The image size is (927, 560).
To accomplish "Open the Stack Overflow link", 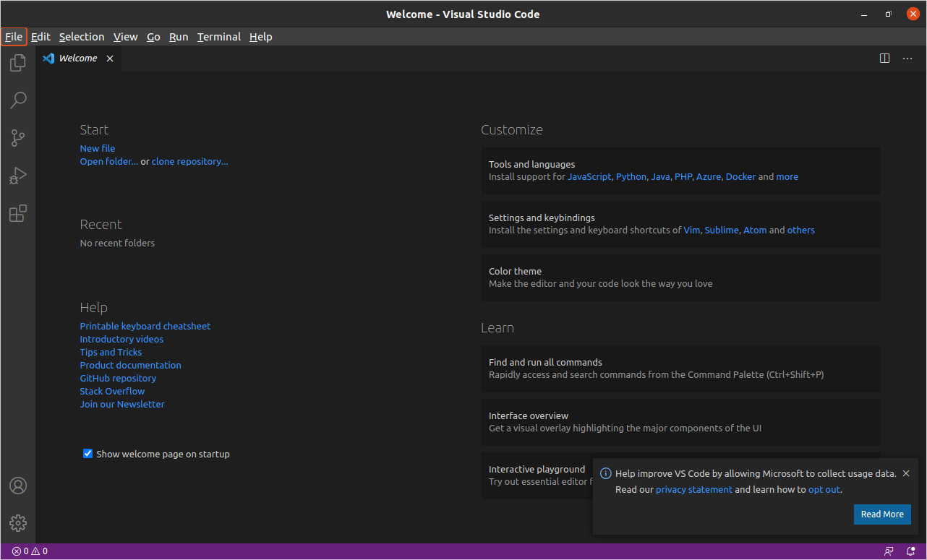I will [x=113, y=392].
